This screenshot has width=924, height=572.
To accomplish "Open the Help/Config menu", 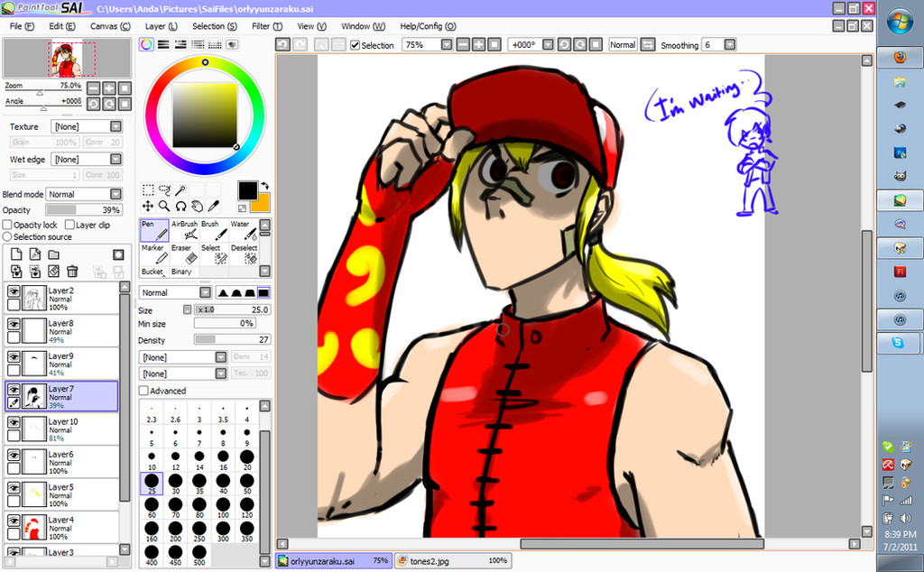I will click(x=428, y=26).
